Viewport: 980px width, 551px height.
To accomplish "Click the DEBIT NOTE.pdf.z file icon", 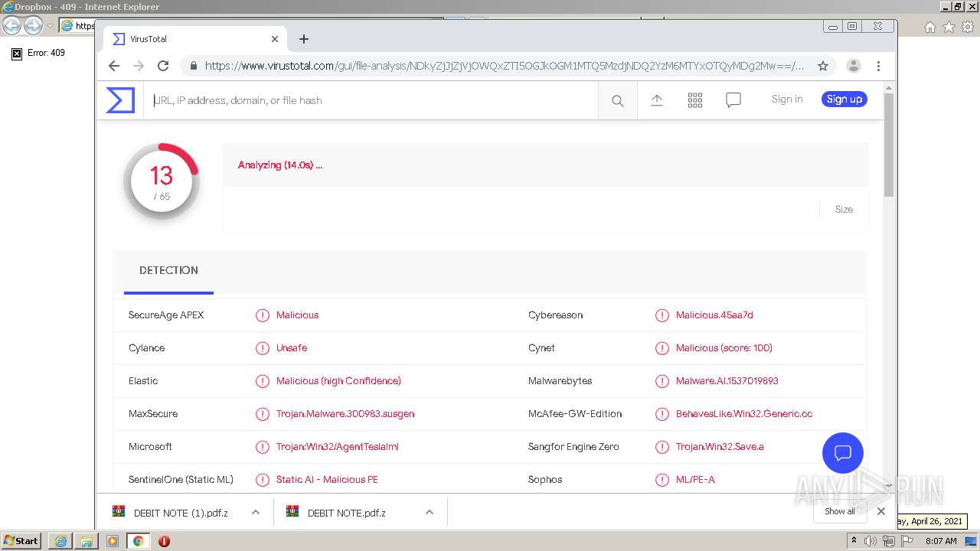I will click(292, 512).
